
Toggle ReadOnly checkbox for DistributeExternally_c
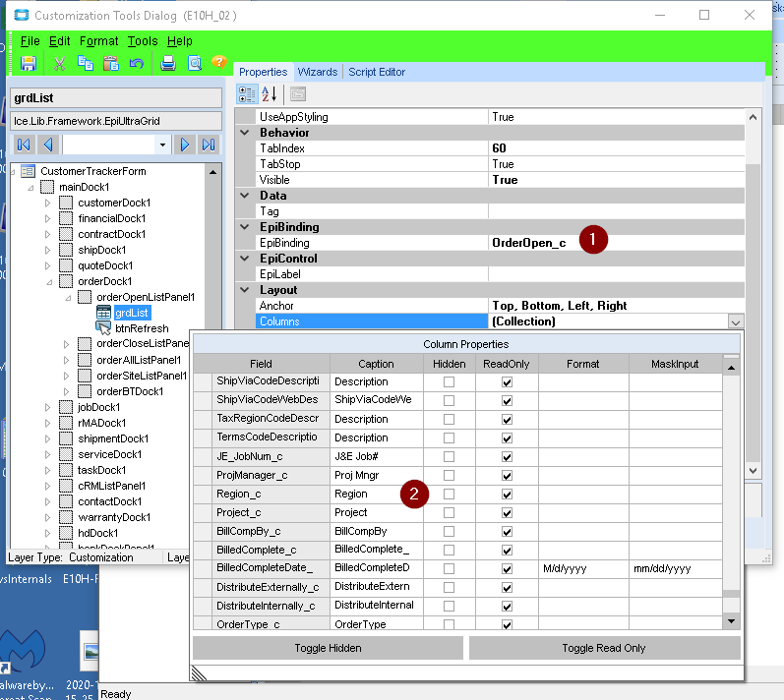[x=507, y=587]
